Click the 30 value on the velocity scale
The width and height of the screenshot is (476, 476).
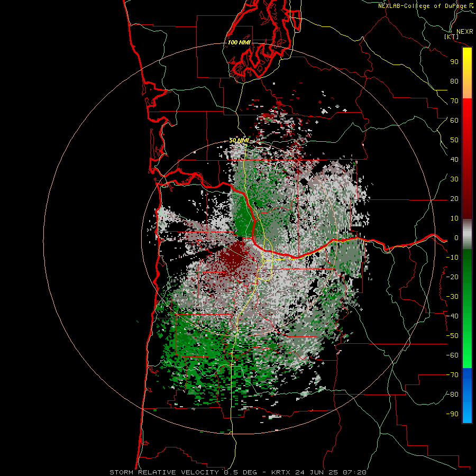(x=454, y=179)
